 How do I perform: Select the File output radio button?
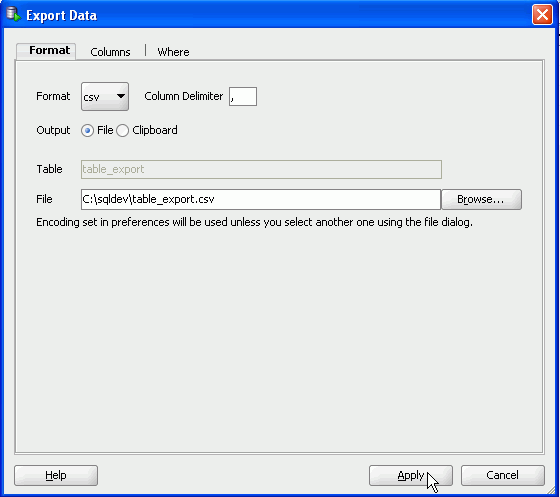click(x=88, y=130)
